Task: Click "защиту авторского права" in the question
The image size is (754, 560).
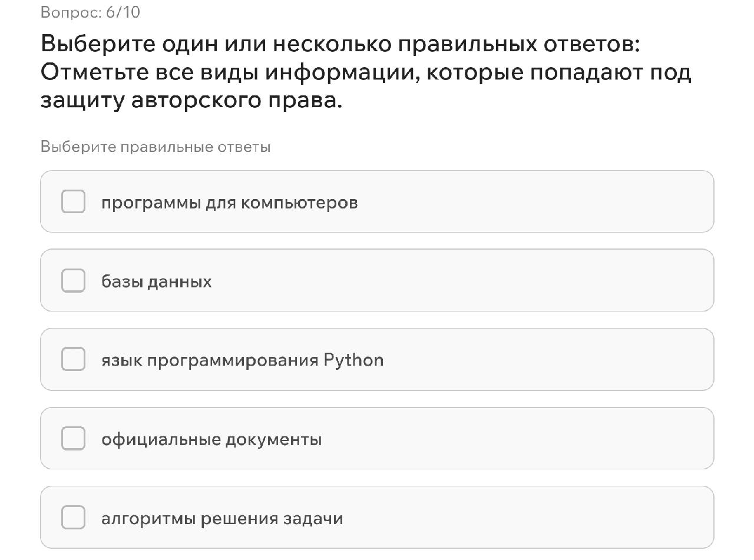Action: tap(191, 101)
